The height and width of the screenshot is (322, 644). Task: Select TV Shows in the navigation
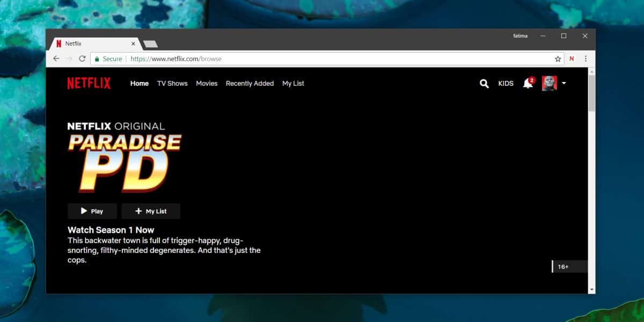pyautogui.click(x=172, y=84)
